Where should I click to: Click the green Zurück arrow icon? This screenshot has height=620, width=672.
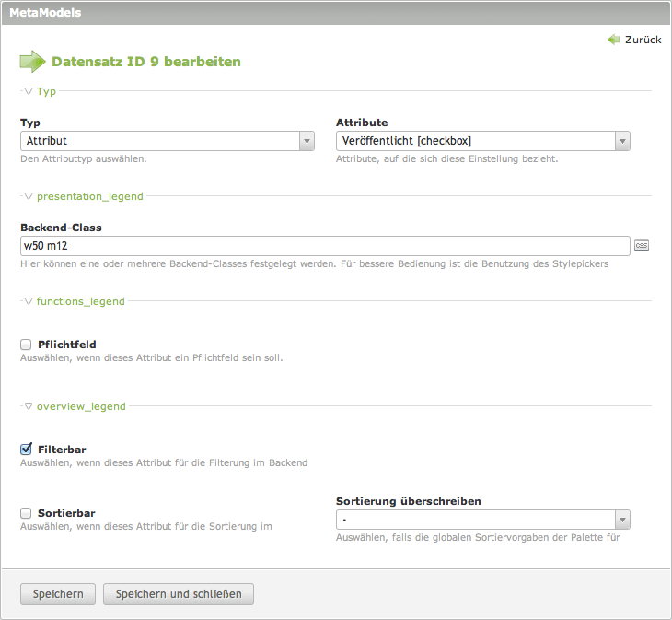pyautogui.click(x=614, y=40)
